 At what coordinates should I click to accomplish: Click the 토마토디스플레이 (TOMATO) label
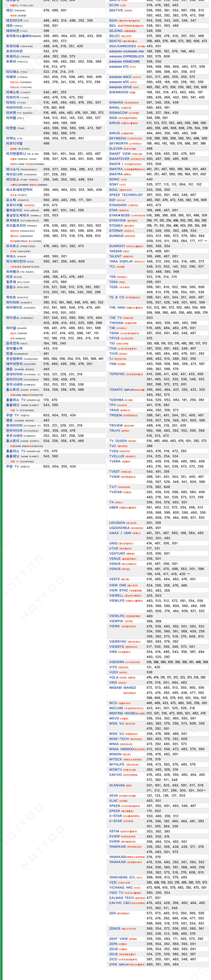tap(24, 36)
